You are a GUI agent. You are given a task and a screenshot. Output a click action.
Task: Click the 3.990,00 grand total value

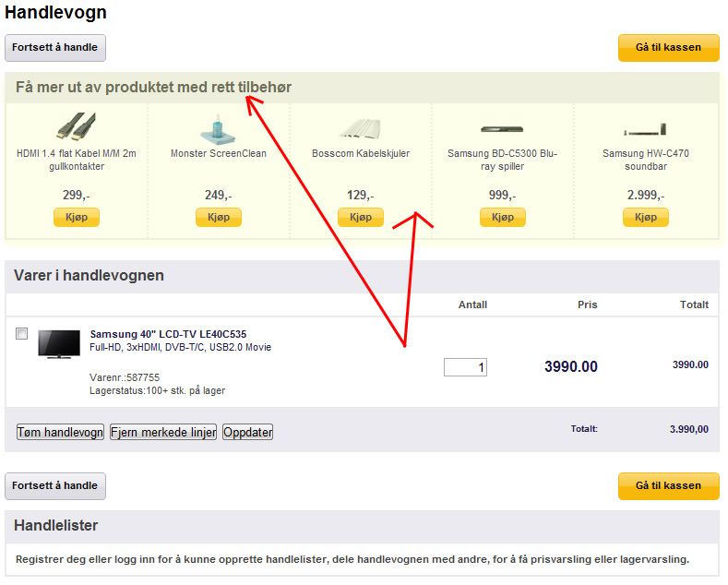click(689, 429)
